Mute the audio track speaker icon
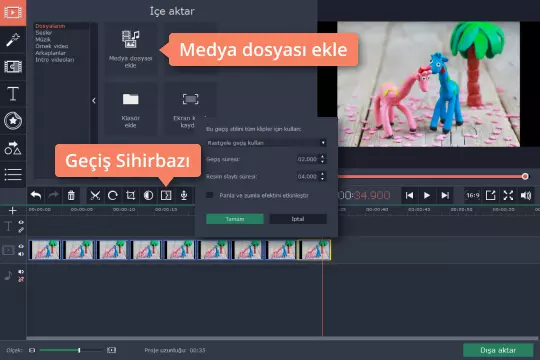540x360 pixels. point(21,271)
